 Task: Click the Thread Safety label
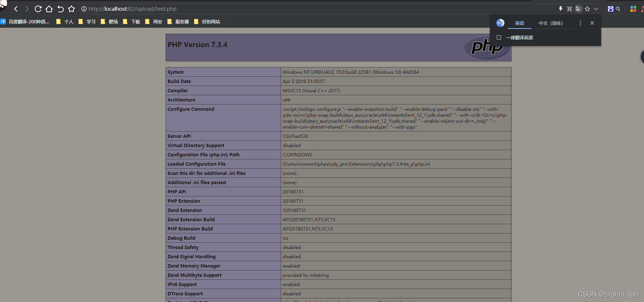(x=183, y=247)
